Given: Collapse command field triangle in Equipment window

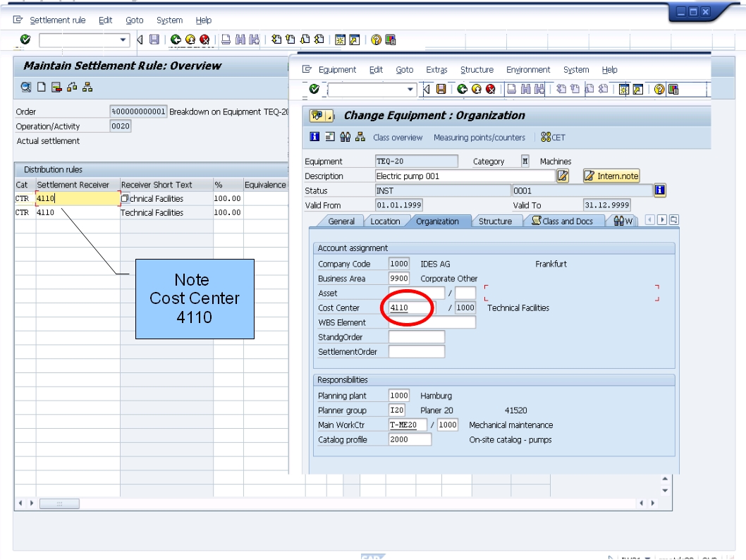Looking at the screenshot, I should tap(427, 89).
